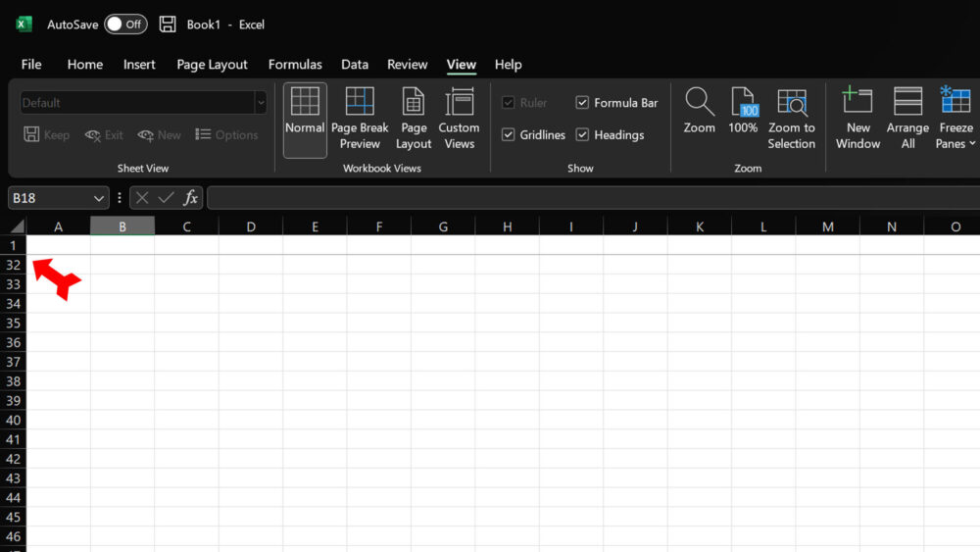The image size is (980, 552).
Task: Uncheck the Headings checkbox
Action: pyautogui.click(x=582, y=135)
